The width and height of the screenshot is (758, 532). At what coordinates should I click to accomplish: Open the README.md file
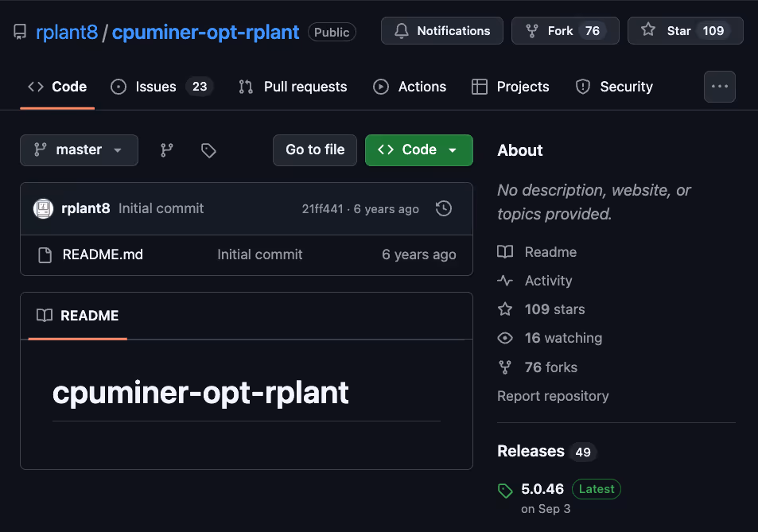coord(103,254)
